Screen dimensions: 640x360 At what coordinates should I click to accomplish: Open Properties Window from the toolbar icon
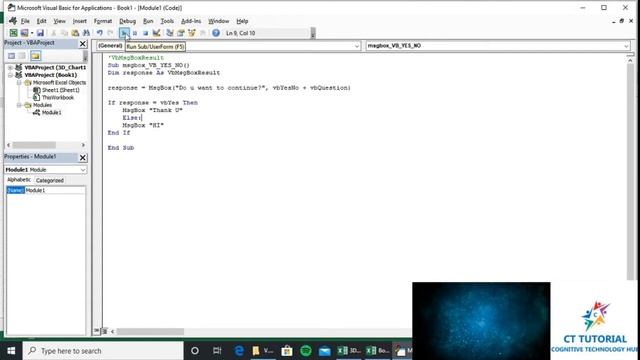pos(181,33)
